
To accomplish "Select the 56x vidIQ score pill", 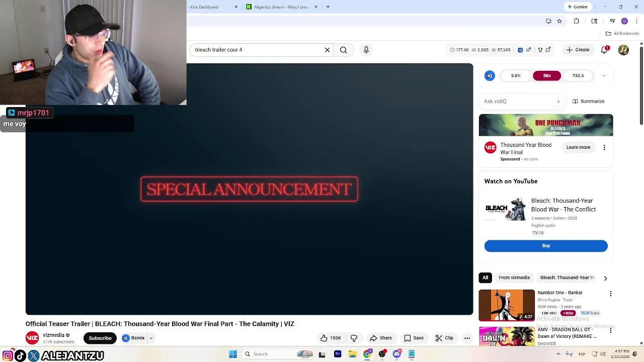I will [x=547, y=75].
